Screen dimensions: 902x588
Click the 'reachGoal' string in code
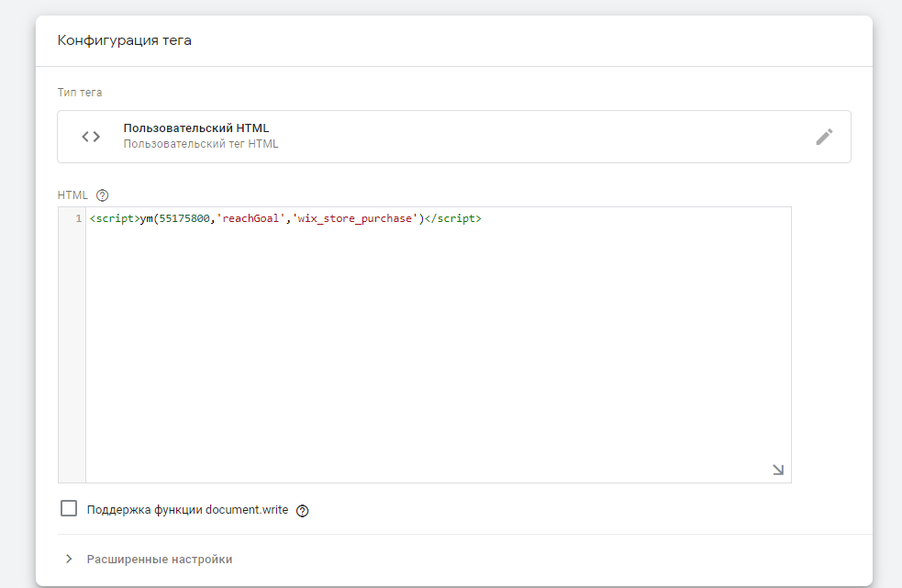[x=251, y=218]
